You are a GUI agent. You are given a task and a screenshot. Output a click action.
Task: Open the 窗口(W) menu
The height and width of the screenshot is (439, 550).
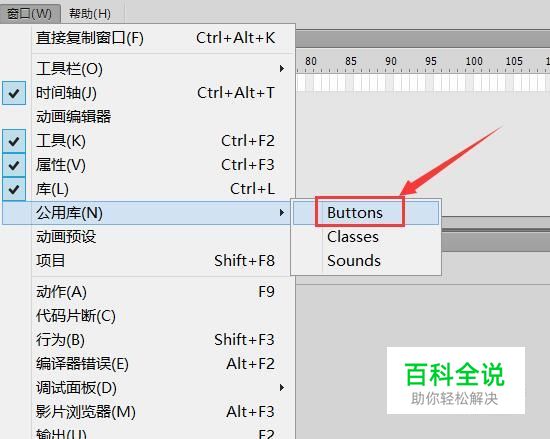[30, 13]
